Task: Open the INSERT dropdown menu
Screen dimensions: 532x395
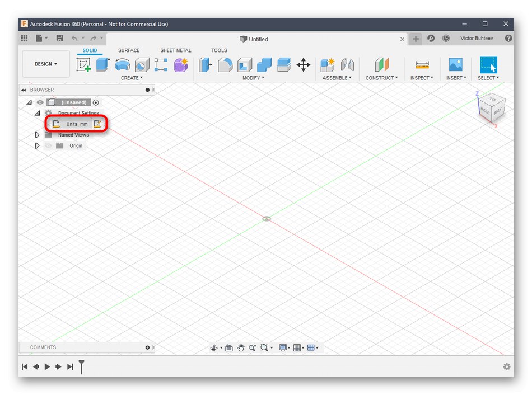Action: [456, 78]
